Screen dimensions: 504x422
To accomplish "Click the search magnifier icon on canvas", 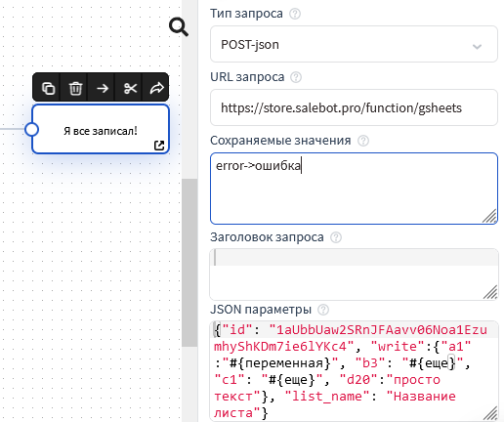I will [179, 27].
